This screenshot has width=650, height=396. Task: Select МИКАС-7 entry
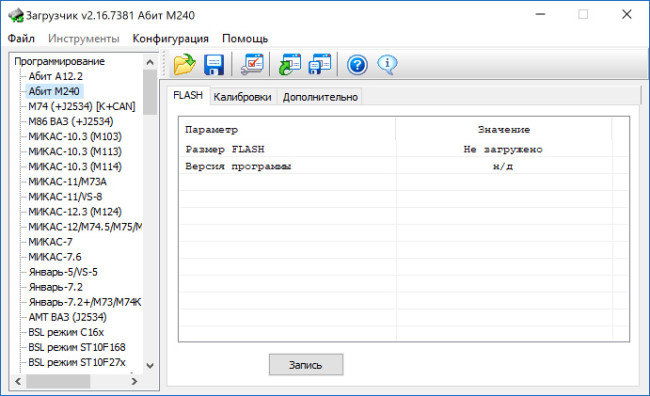click(50, 242)
